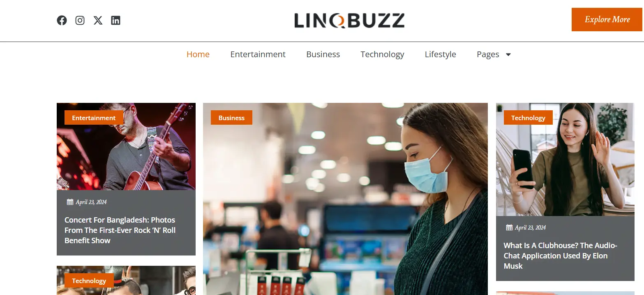This screenshot has height=295, width=644.
Task: Go to the Business menu item
Action: [x=323, y=54]
